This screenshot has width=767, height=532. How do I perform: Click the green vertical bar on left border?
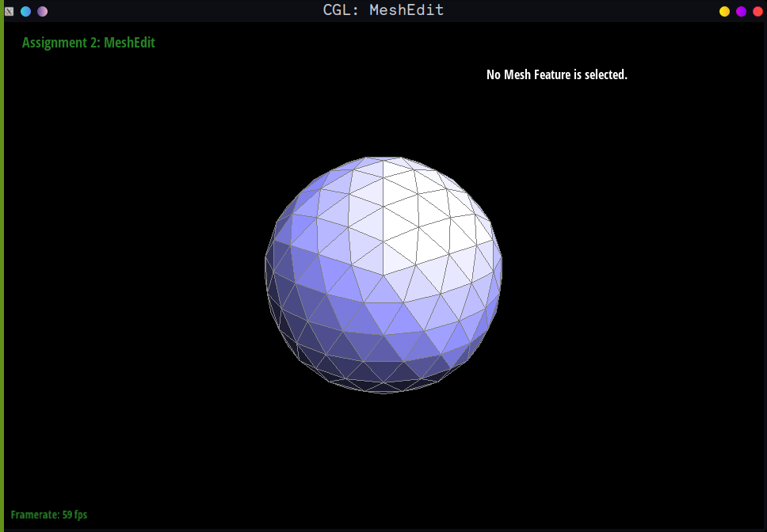coord(2,277)
